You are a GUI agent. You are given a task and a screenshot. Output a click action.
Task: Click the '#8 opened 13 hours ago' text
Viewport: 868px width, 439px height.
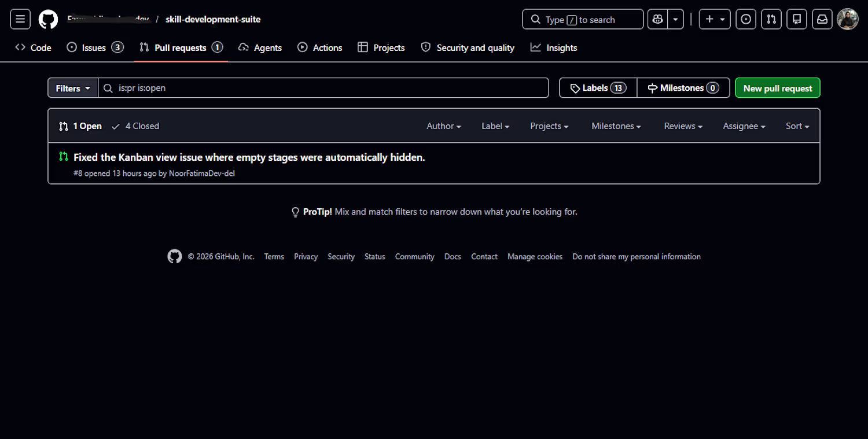115,174
